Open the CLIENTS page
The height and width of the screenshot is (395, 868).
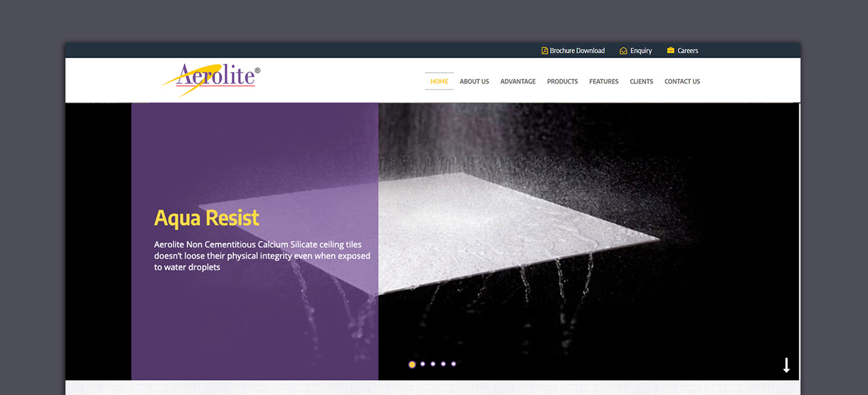642,81
